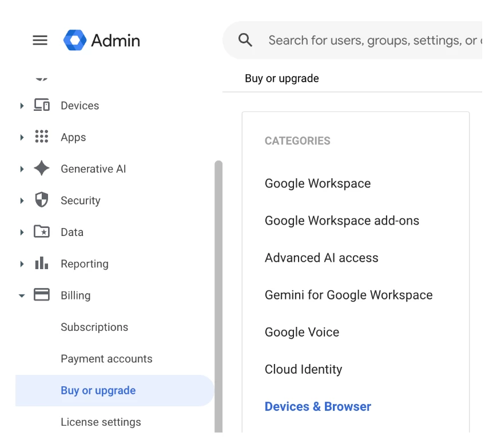Screen dimensions: 493x448
Task: Click the Billing label
Action: point(75,295)
